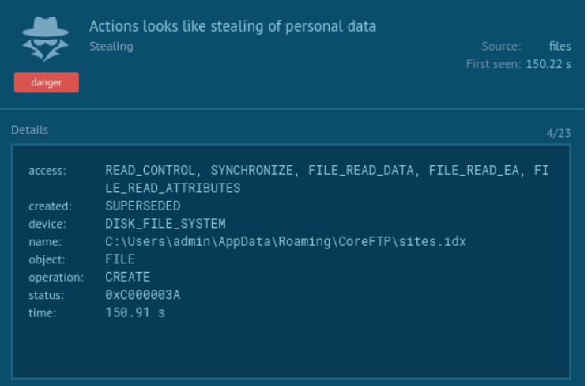Click the 4/23 event counter
This screenshot has height=386, width=588.
[558, 133]
